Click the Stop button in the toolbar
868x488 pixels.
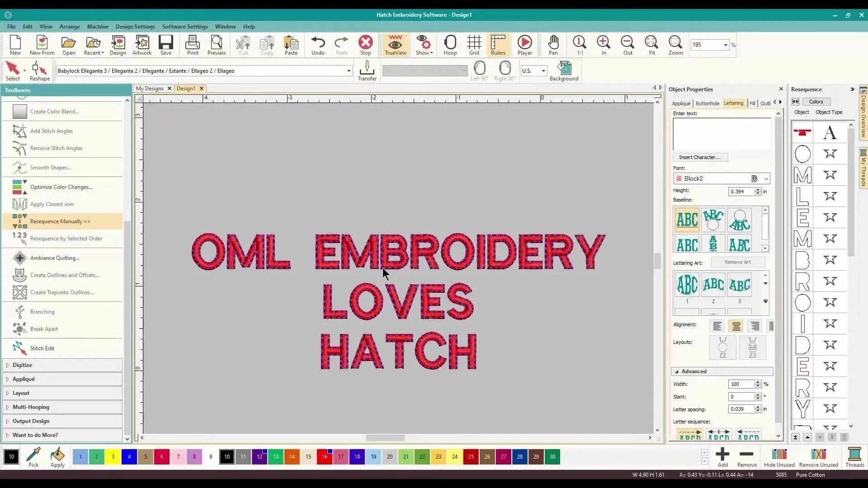(x=366, y=45)
